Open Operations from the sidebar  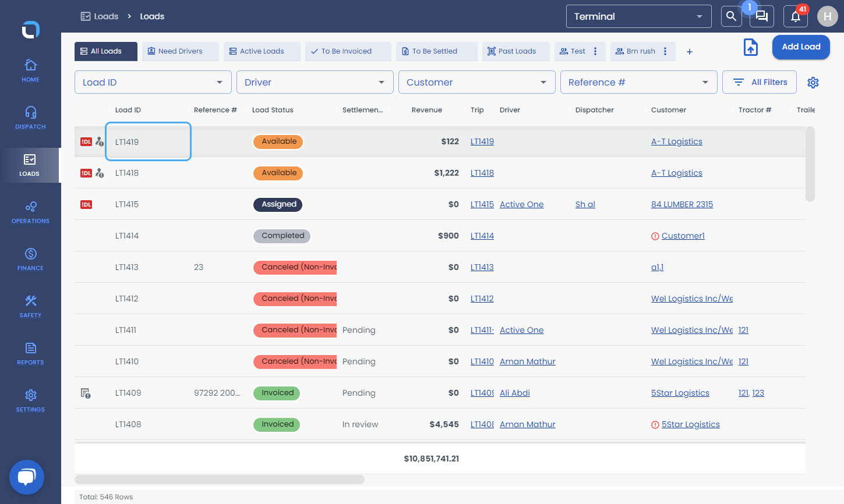coord(30,212)
